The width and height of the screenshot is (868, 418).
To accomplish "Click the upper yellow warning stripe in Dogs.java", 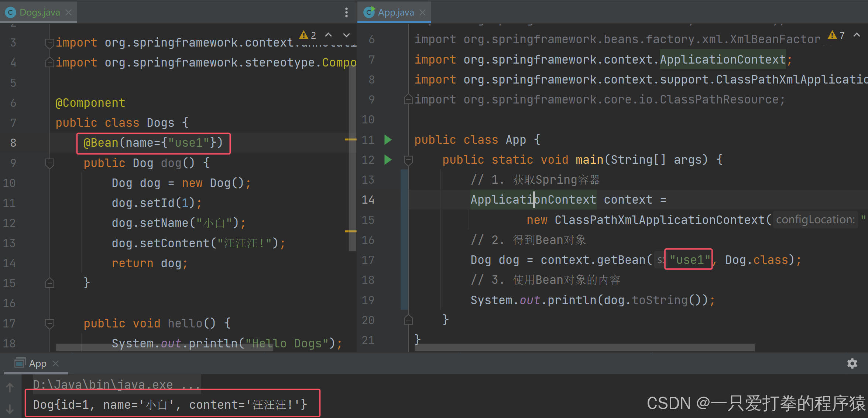I will (350, 140).
